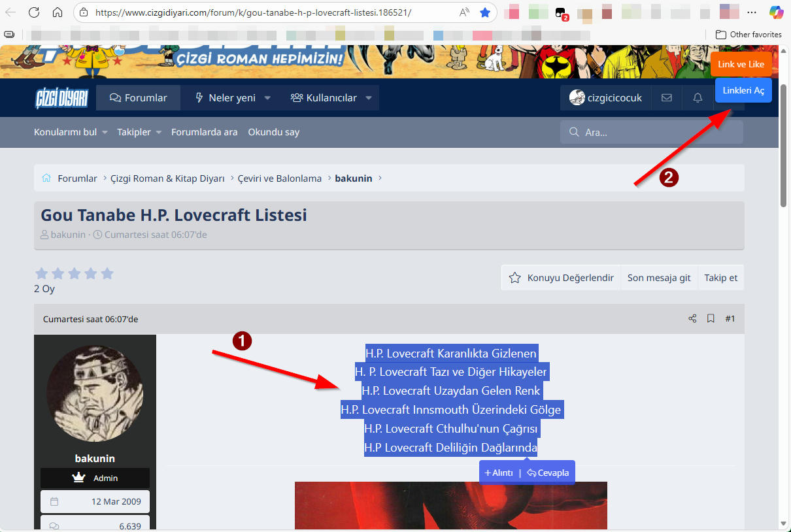
Task: Open the notifications bell icon
Action: [698, 98]
